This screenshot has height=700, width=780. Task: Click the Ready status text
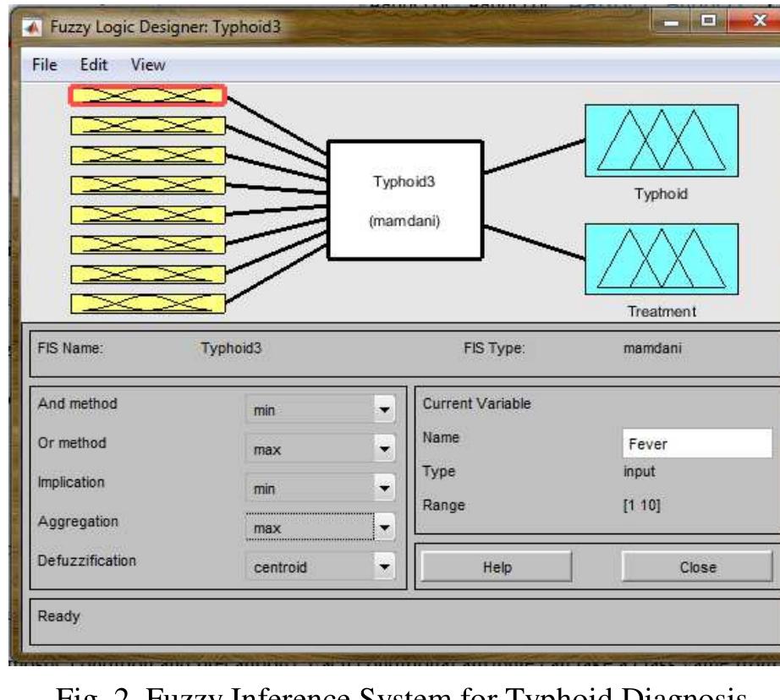point(58,616)
